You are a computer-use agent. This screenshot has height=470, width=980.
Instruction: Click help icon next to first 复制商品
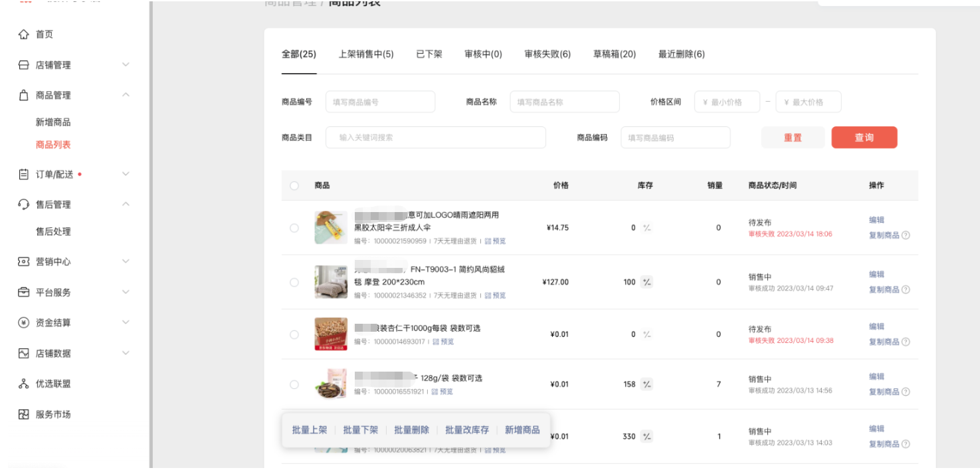click(906, 235)
